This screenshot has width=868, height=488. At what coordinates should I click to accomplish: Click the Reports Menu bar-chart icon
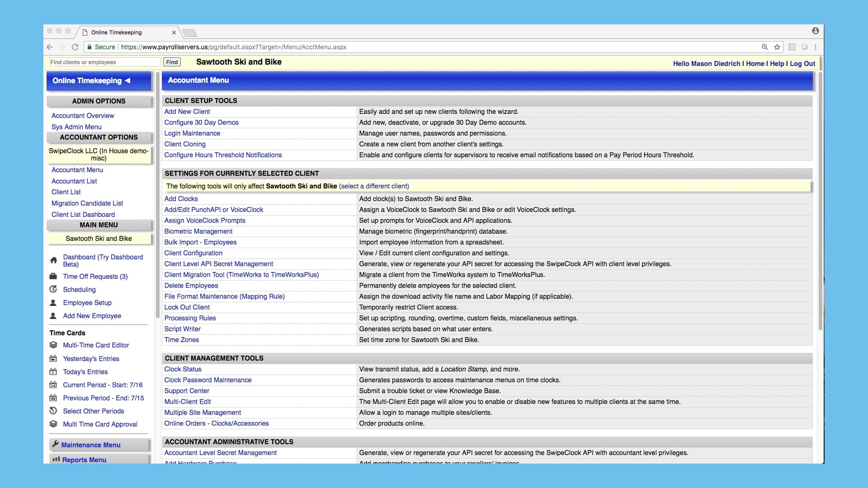click(55, 460)
